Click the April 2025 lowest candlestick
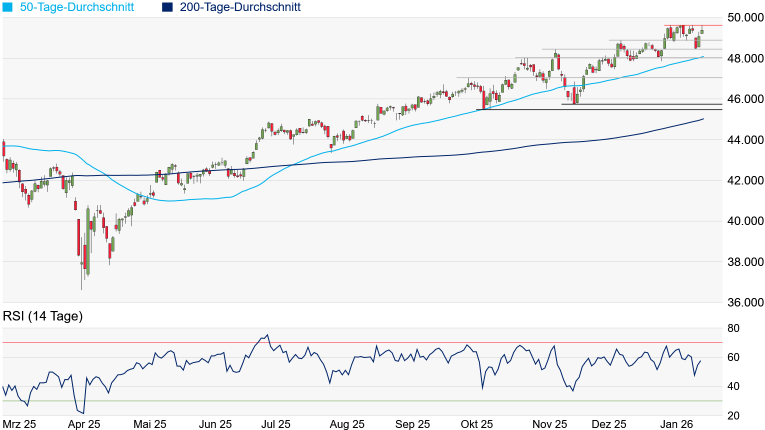765x430 pixels. [x=83, y=270]
